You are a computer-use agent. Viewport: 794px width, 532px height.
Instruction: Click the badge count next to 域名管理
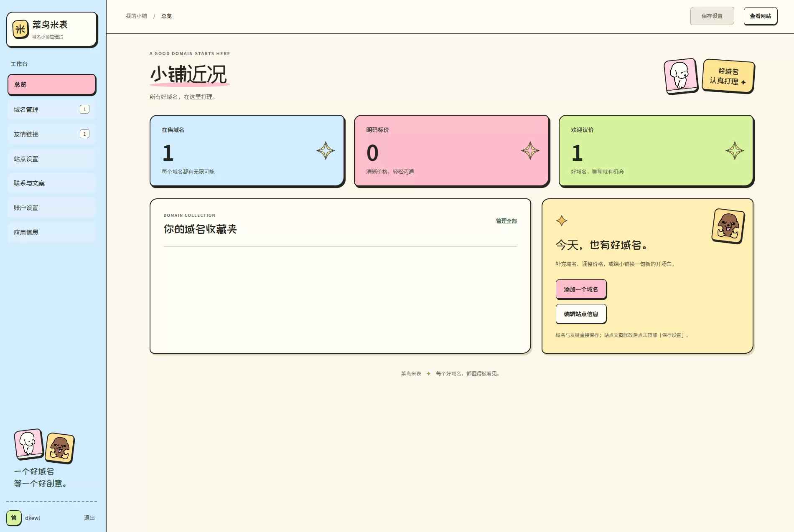(x=84, y=109)
